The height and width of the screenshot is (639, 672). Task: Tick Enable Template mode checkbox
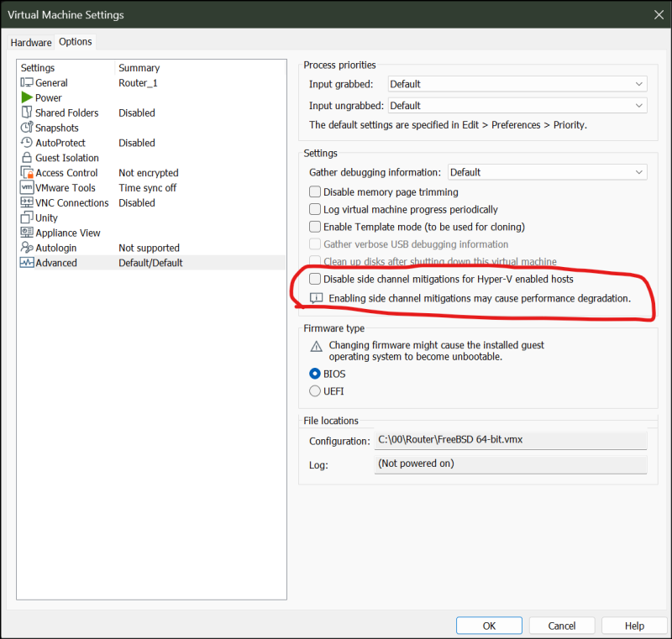click(x=315, y=226)
